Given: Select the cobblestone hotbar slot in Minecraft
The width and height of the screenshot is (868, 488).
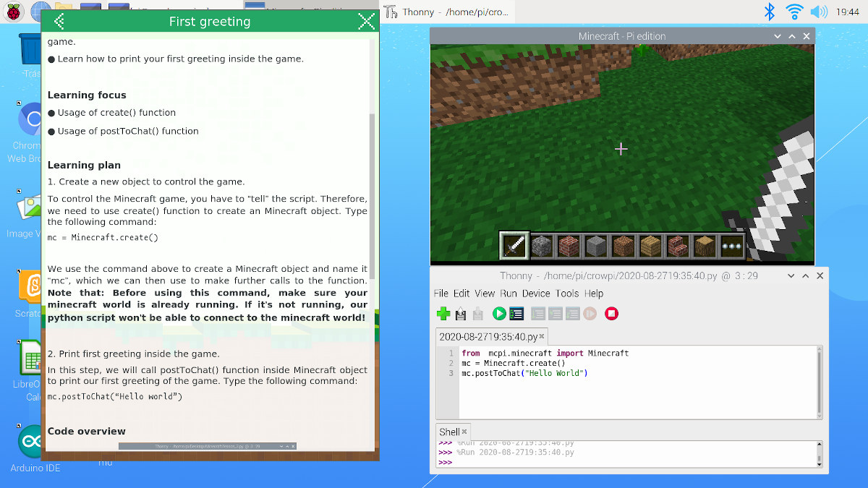Looking at the screenshot, I should [542, 247].
